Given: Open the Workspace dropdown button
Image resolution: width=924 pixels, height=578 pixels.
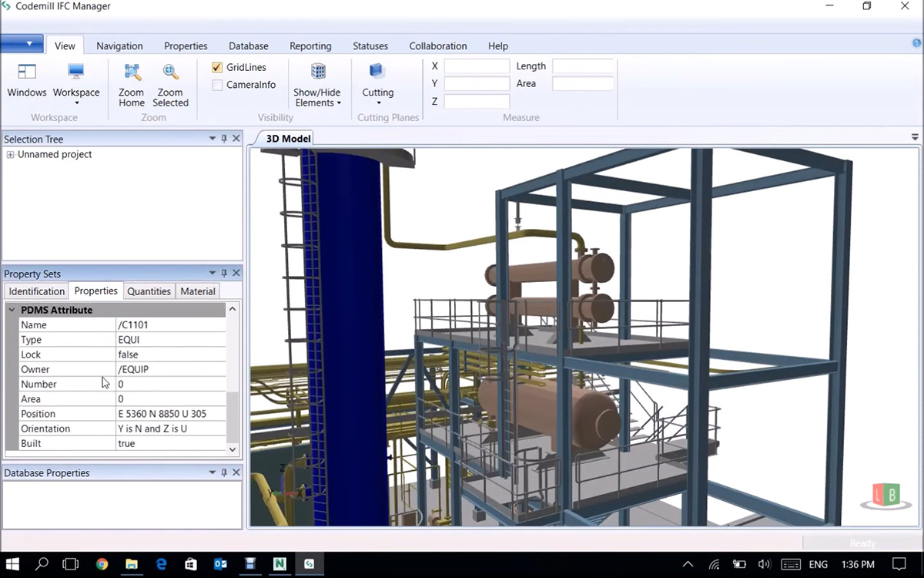Looking at the screenshot, I should 76,84.
